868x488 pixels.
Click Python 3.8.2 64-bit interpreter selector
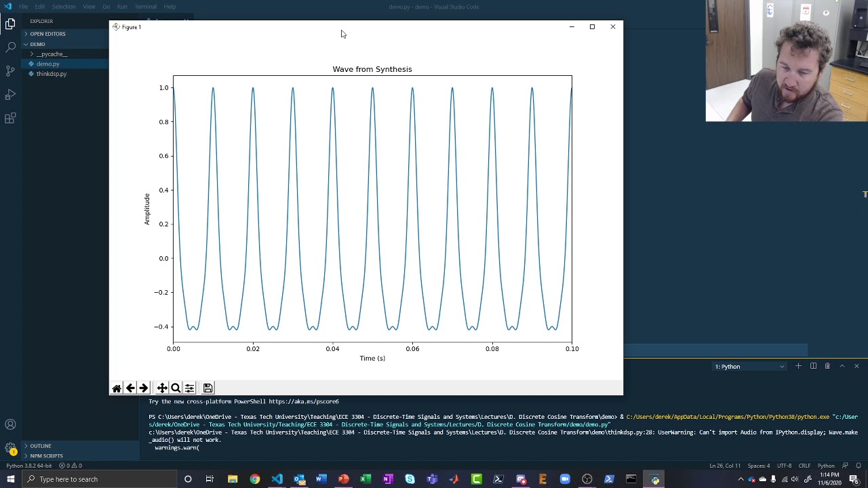pyautogui.click(x=29, y=466)
